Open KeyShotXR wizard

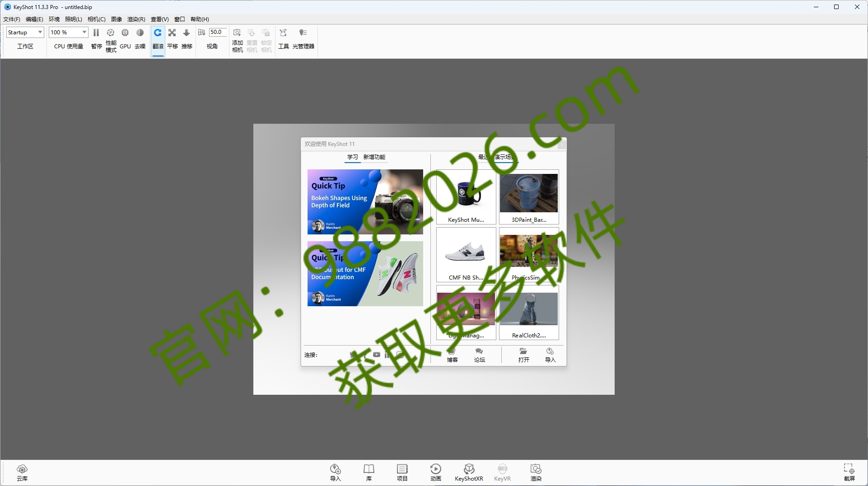click(x=469, y=472)
